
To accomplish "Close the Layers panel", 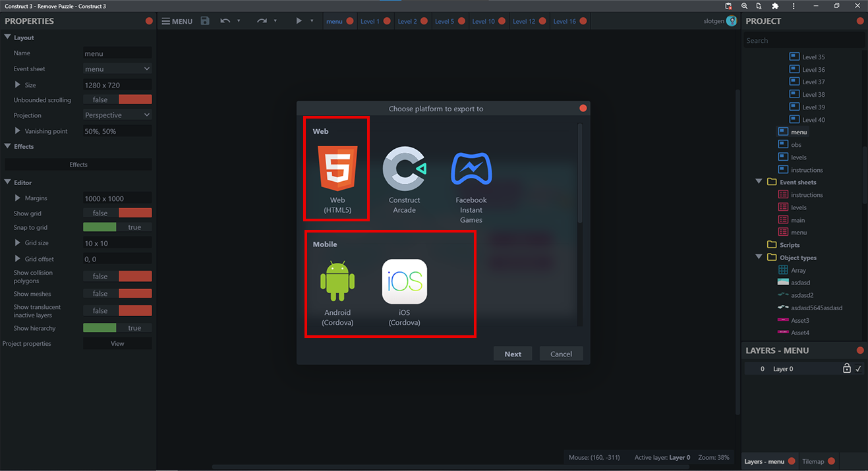I will (859, 350).
